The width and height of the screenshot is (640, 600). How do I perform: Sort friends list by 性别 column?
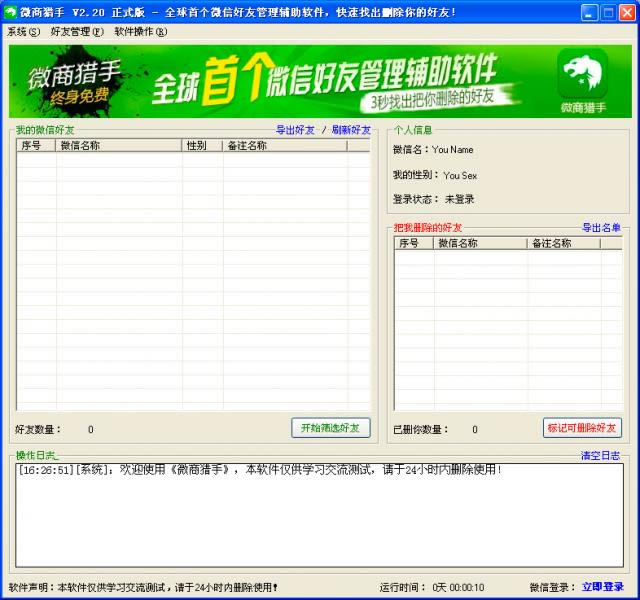(x=202, y=146)
